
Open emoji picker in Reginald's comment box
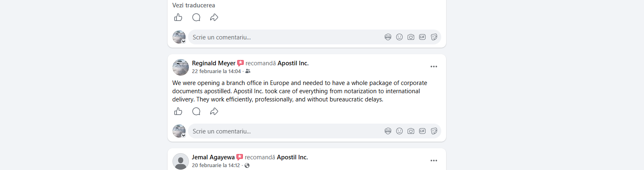coord(399,131)
